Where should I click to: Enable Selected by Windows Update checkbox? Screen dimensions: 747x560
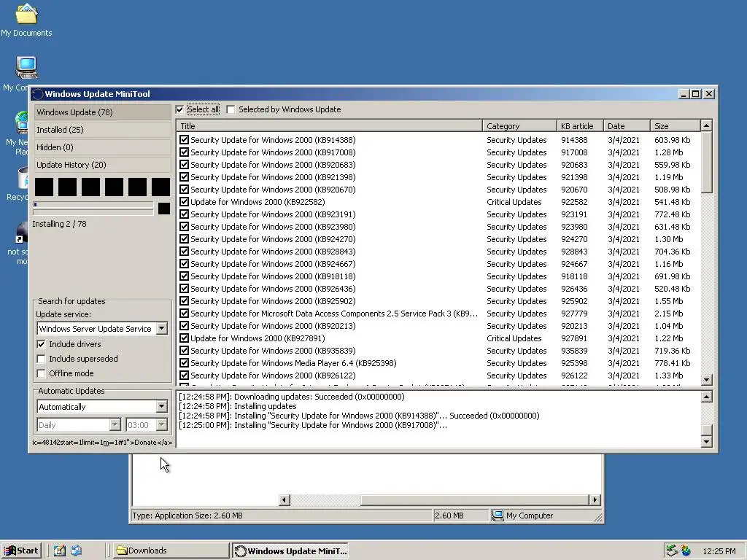click(231, 109)
